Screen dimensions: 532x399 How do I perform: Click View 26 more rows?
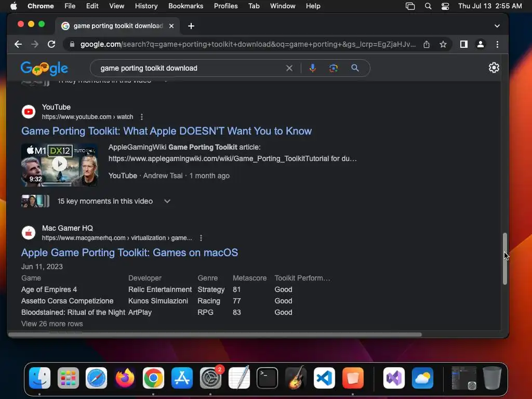coord(52,324)
